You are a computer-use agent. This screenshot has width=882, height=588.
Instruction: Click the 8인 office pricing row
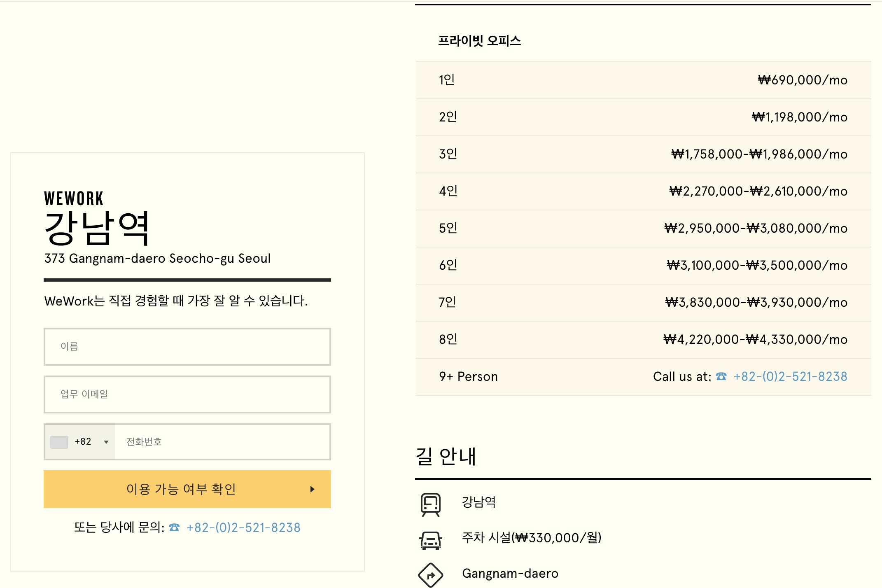(643, 339)
